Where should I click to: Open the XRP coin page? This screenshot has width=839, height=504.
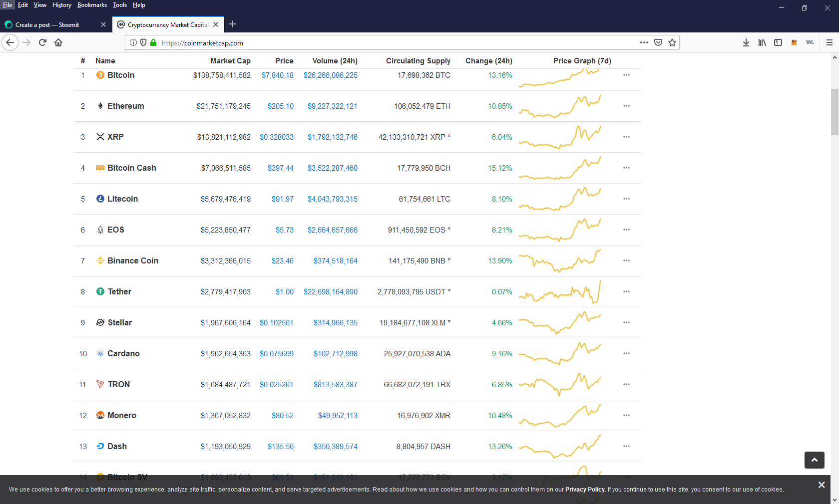[x=115, y=137]
